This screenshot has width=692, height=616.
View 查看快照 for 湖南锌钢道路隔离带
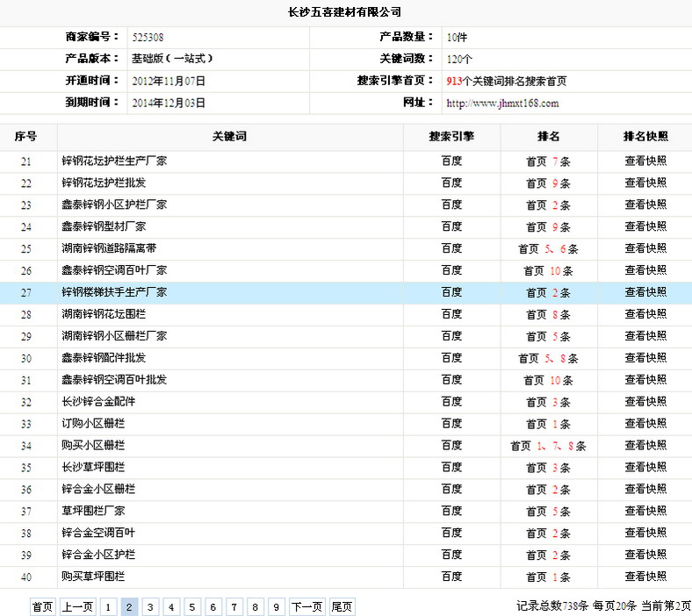[x=645, y=248]
